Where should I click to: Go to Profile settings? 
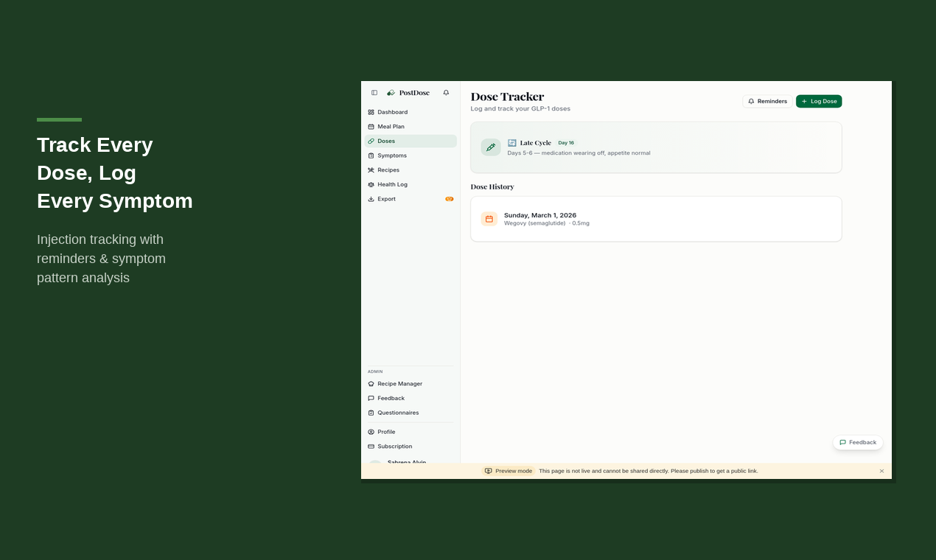[411, 432]
